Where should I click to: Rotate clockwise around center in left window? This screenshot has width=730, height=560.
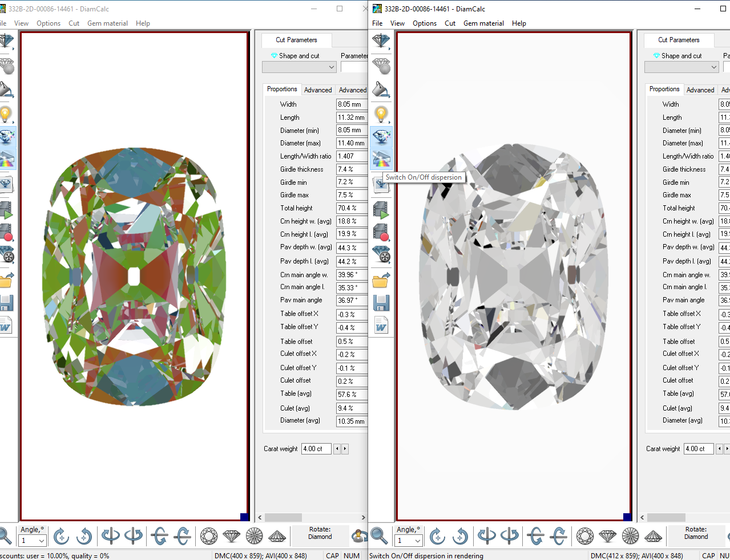(61, 536)
